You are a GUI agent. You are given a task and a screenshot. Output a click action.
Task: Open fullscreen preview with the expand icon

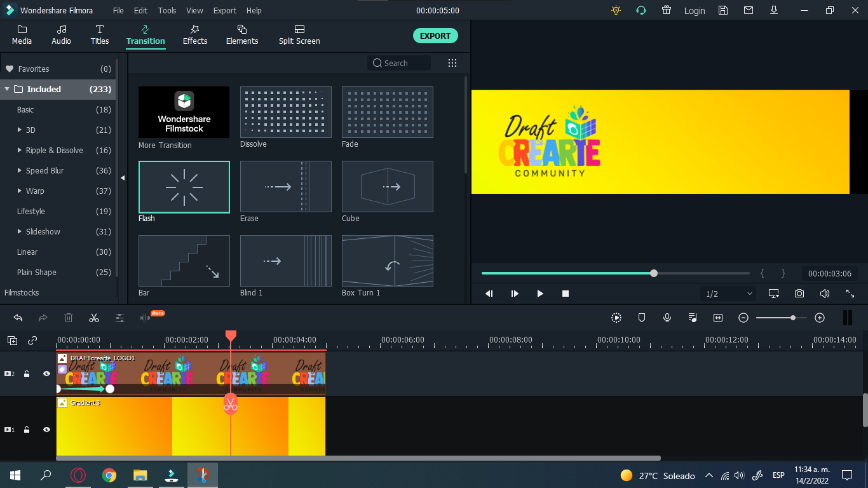click(850, 294)
